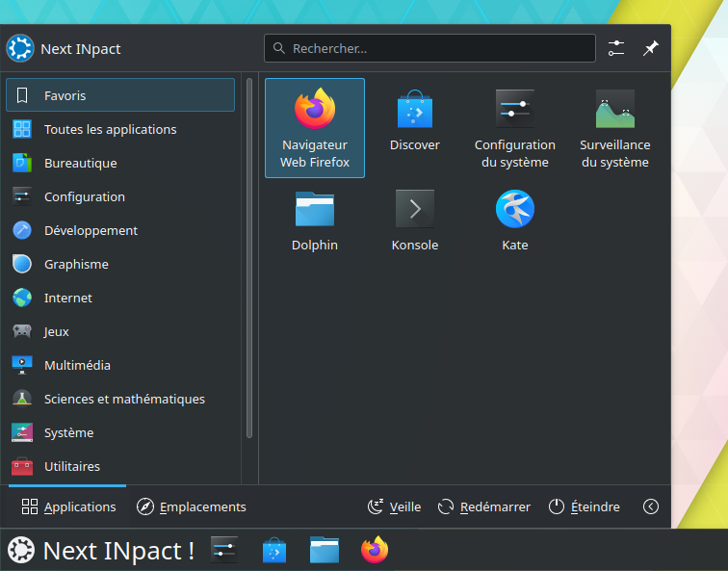Image resolution: width=728 pixels, height=571 pixels.
Task: Open Utilitaires category
Action: tap(120, 466)
